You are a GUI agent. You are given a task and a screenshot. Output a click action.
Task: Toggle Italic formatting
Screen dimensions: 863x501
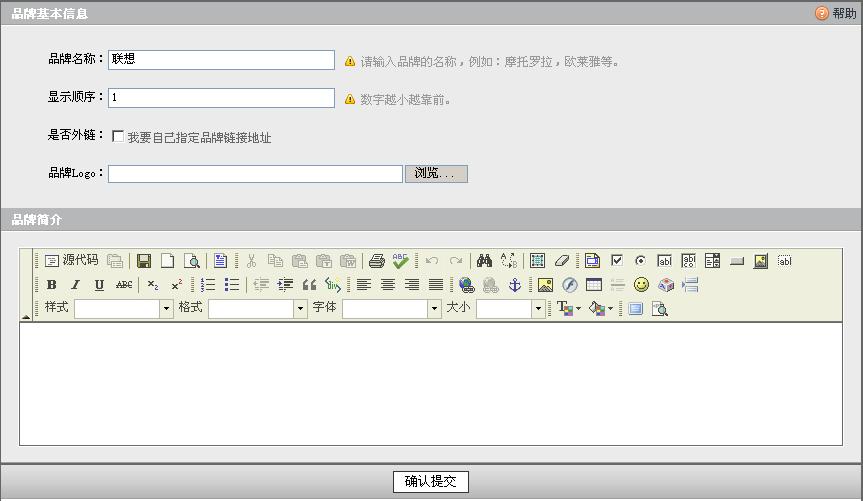coord(75,285)
